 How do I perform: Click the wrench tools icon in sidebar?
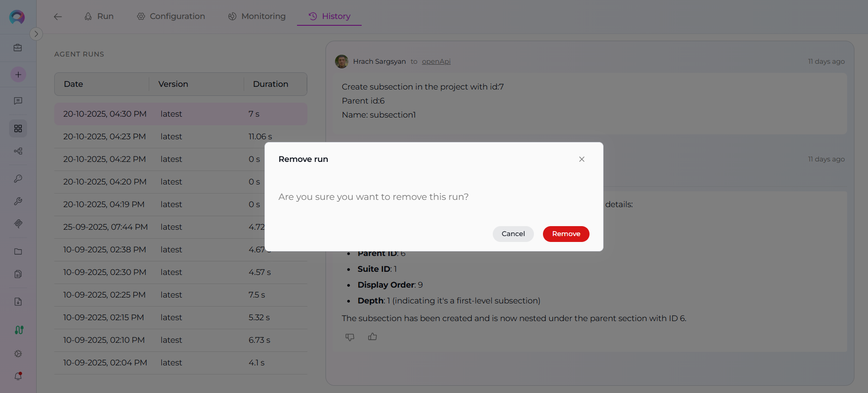(x=18, y=201)
